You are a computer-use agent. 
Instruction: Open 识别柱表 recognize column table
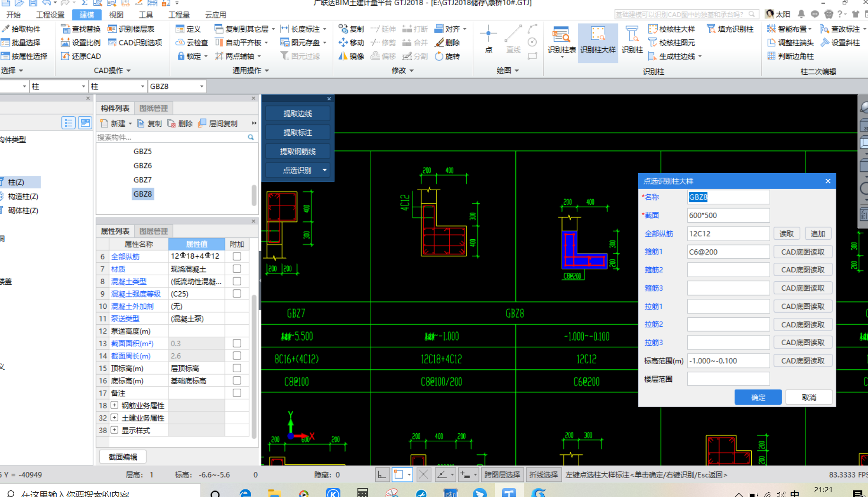562,42
